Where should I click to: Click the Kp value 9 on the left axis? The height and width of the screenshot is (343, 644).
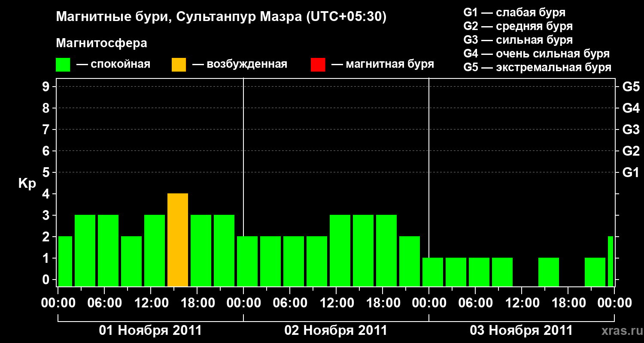click(x=47, y=87)
